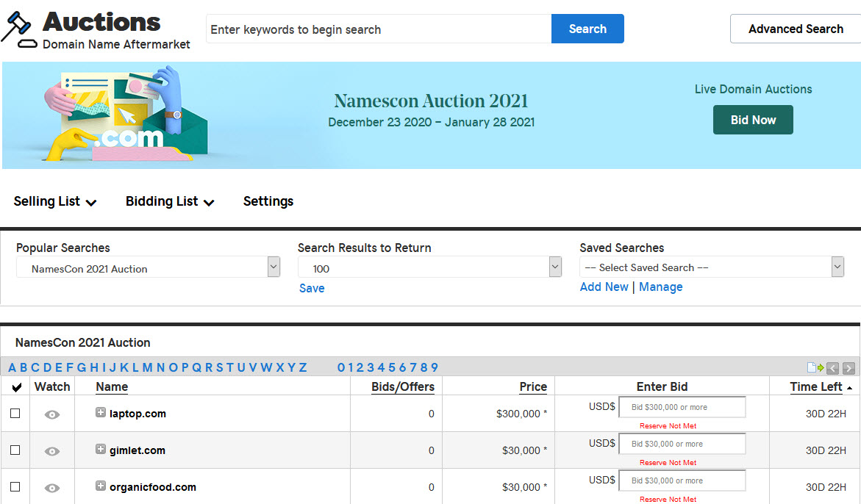The height and width of the screenshot is (504, 861).
Task: Click the Save link under results count
Action: point(312,288)
